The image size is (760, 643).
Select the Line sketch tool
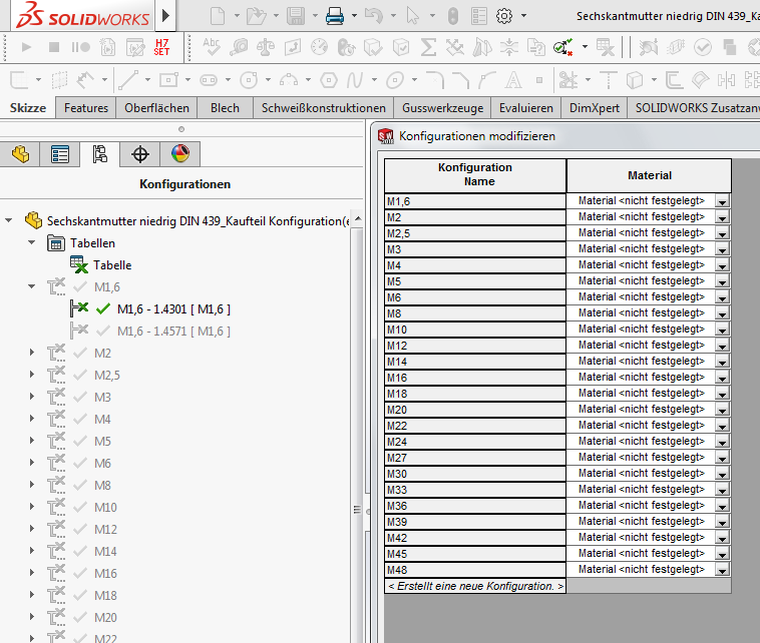[x=128, y=80]
